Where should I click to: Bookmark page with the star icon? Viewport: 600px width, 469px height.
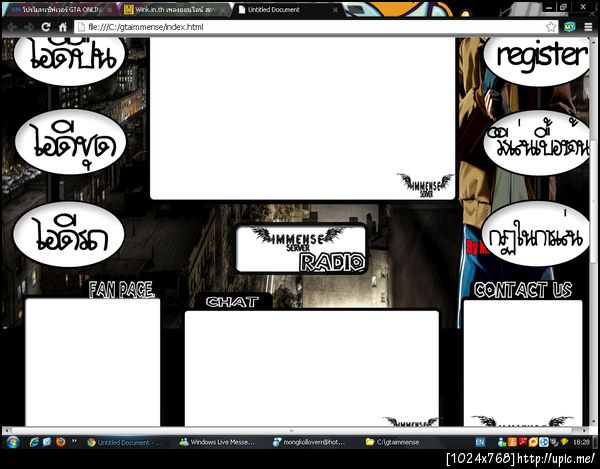point(551,27)
